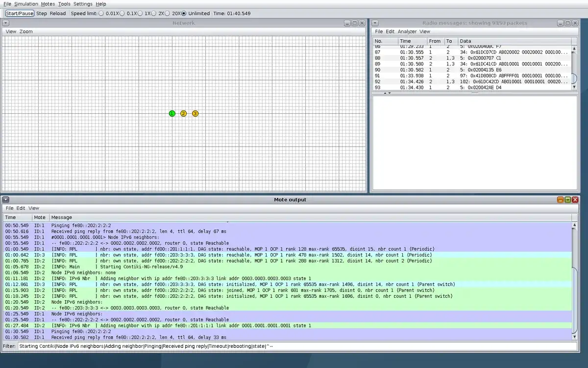588x368 pixels.
Task: Minimize the Mote output window
Action: pyautogui.click(x=561, y=200)
